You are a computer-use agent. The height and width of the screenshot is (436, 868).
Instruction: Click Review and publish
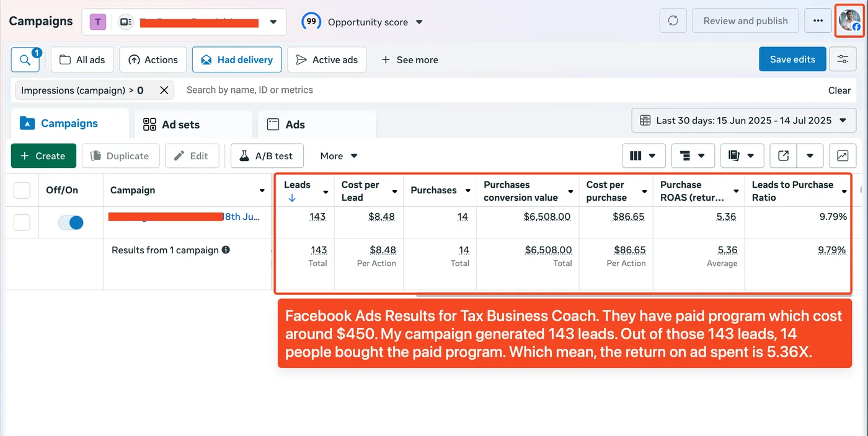745,20
